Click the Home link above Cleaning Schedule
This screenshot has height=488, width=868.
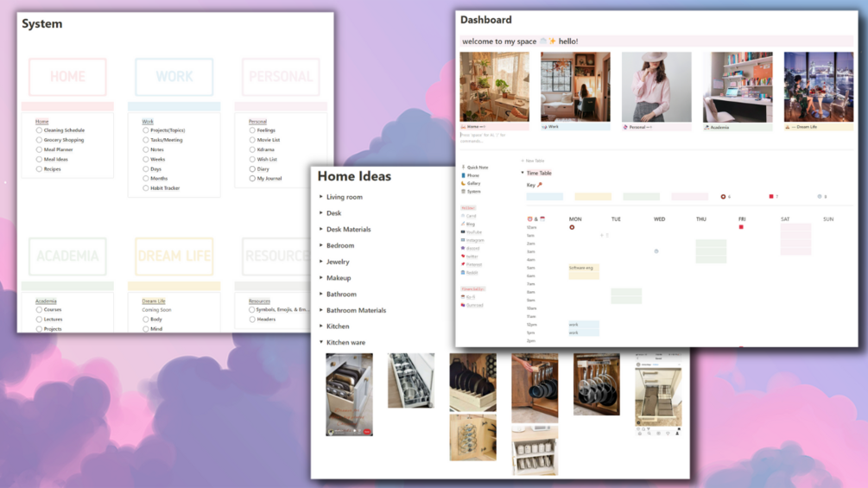click(x=42, y=121)
